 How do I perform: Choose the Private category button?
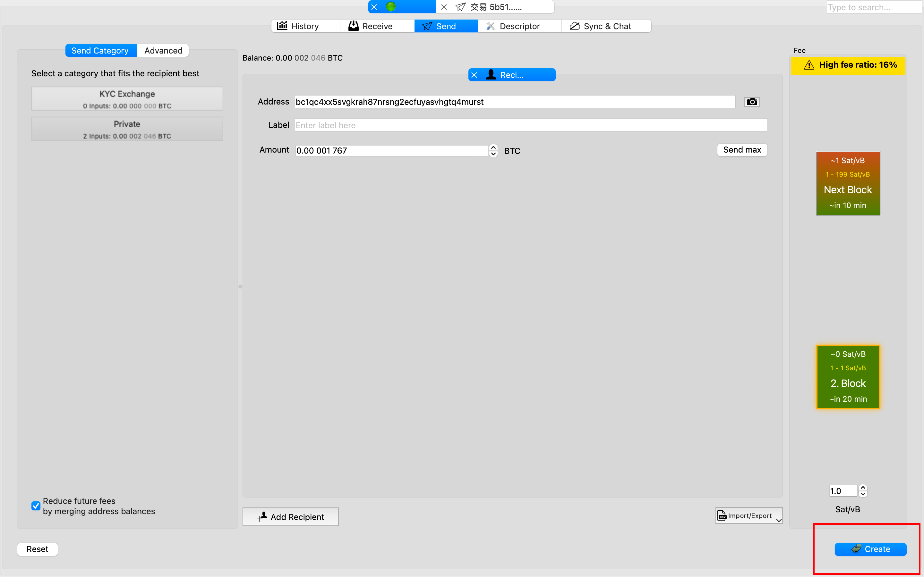coord(127,129)
